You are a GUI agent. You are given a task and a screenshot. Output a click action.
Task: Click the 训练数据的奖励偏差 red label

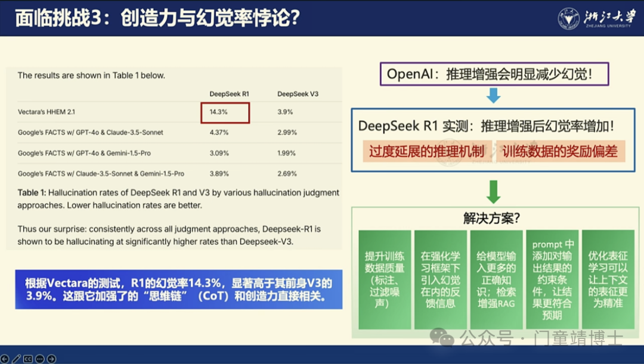pyautogui.click(x=560, y=151)
